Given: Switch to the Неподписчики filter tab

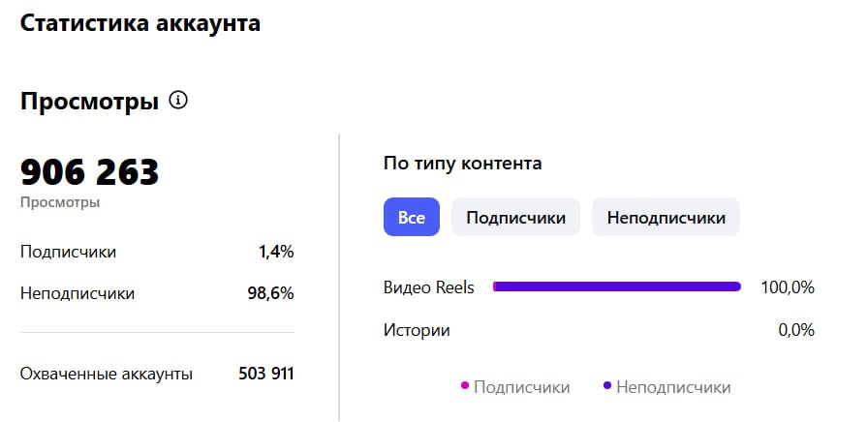Looking at the screenshot, I should [666, 218].
